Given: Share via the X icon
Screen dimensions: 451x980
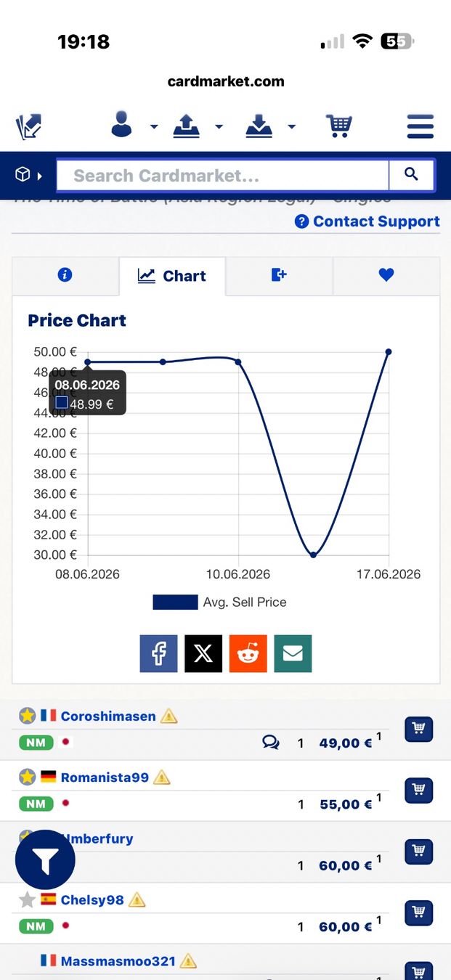Looking at the screenshot, I should tap(203, 653).
